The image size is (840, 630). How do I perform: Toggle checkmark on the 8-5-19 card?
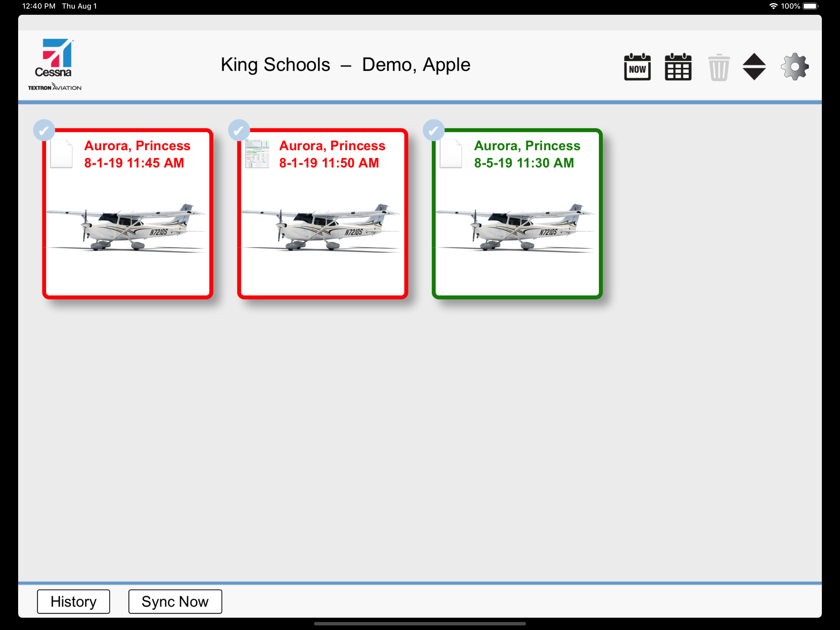point(433,130)
